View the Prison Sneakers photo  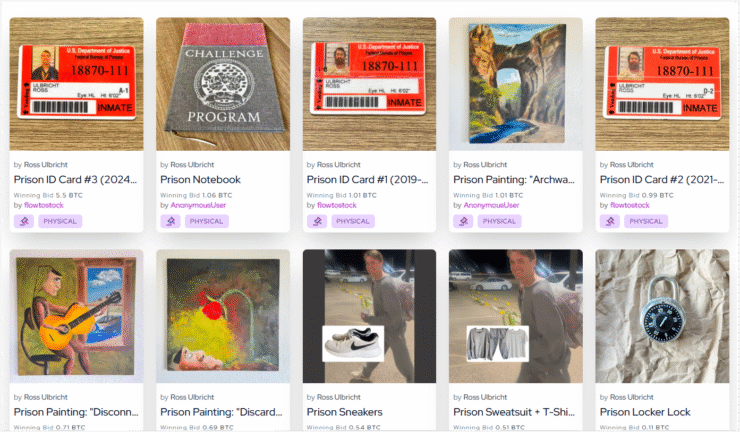coord(370,316)
